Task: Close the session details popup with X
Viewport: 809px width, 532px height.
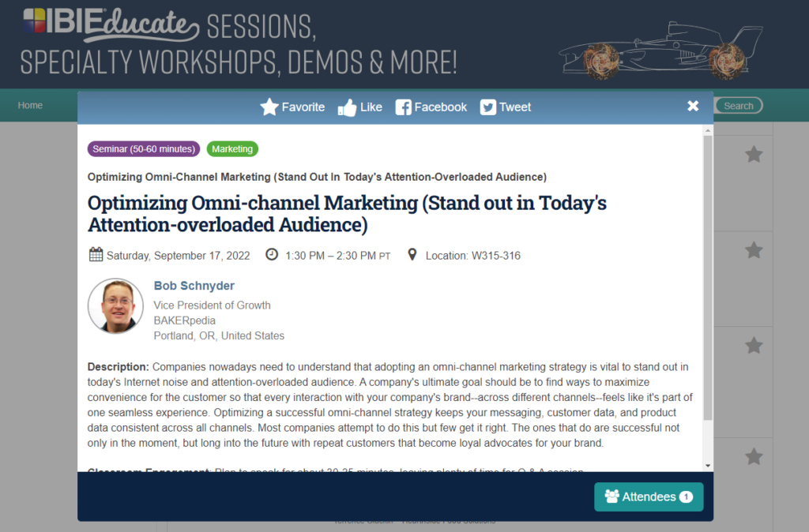Action: 693,106
